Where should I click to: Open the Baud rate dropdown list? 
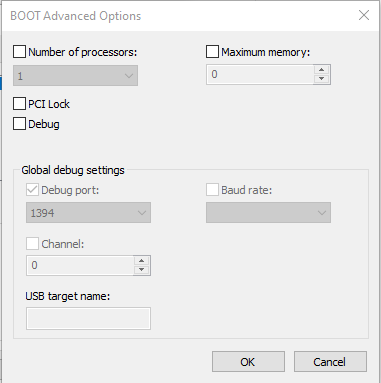tap(268, 212)
